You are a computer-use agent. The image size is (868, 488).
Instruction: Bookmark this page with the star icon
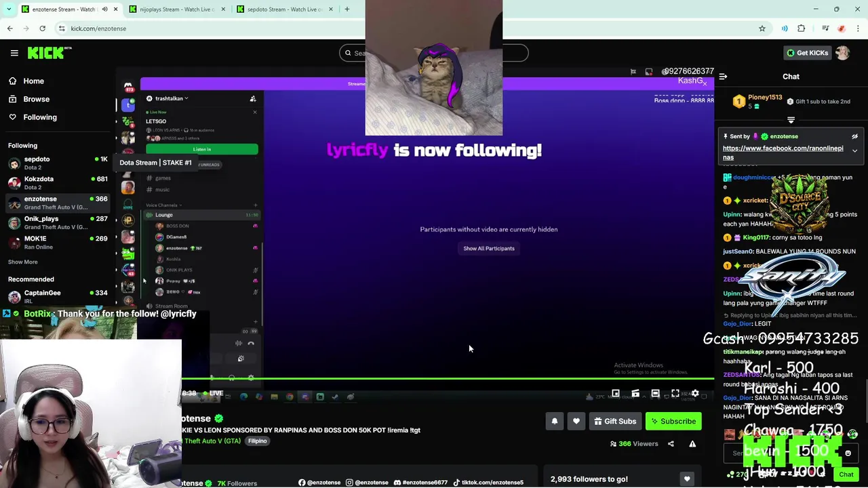tap(762, 28)
